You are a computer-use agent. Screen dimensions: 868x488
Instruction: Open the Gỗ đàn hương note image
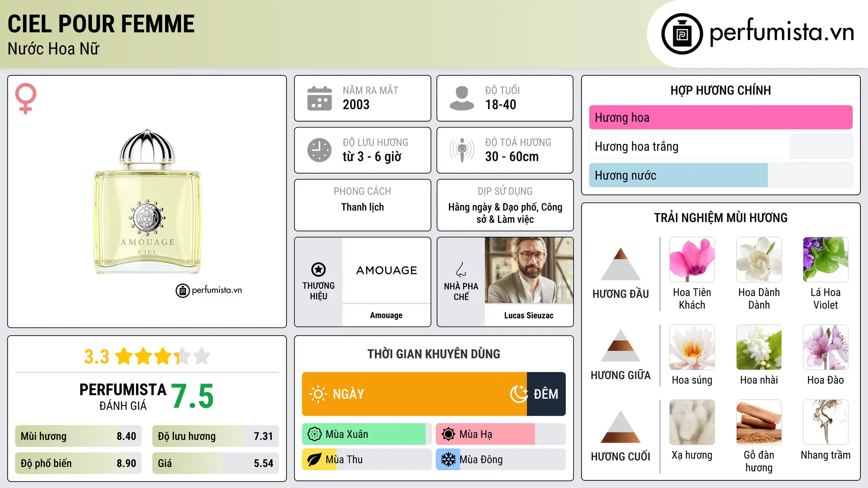[759, 422]
